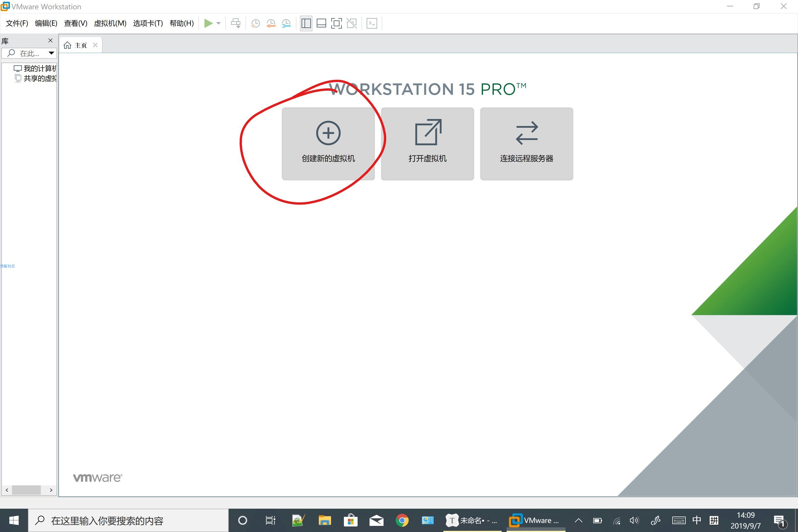This screenshot has width=798, height=532.
Task: Click the green Power On play button
Action: pos(208,23)
